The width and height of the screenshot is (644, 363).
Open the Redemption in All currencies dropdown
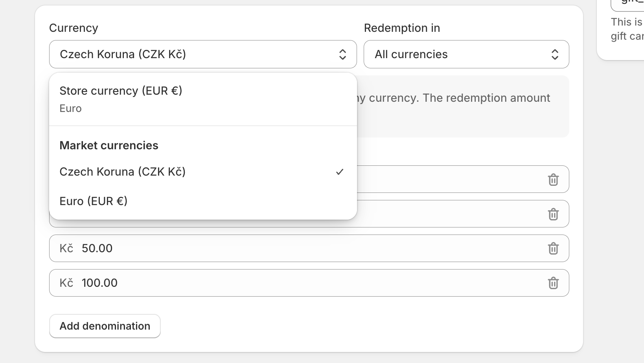tap(466, 54)
